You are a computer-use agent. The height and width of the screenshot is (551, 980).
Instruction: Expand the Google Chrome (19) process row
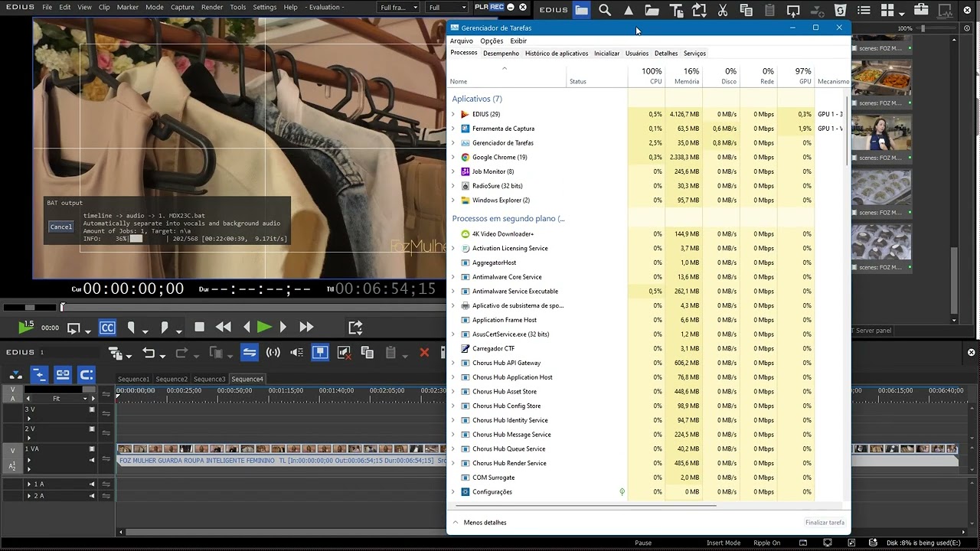click(x=453, y=157)
